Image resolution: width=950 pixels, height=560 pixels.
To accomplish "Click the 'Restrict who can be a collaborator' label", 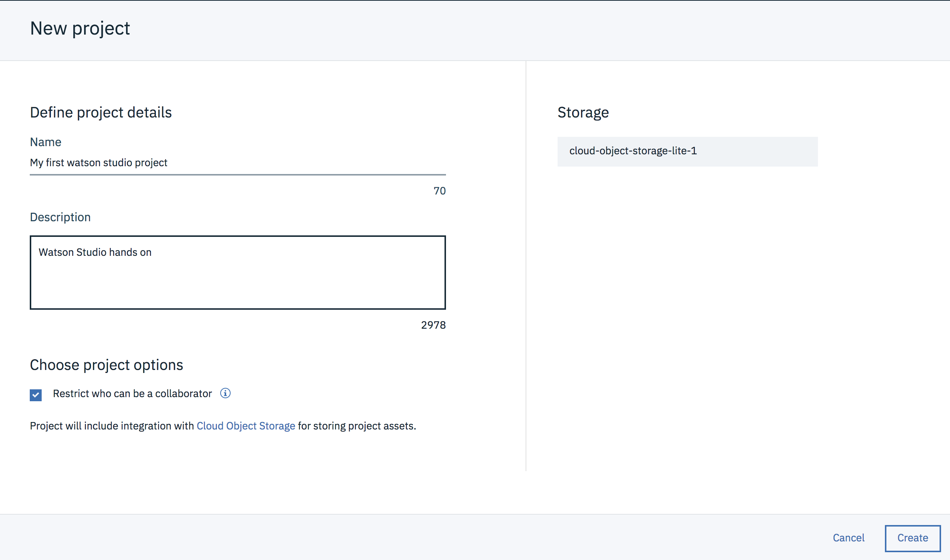I will (132, 393).
